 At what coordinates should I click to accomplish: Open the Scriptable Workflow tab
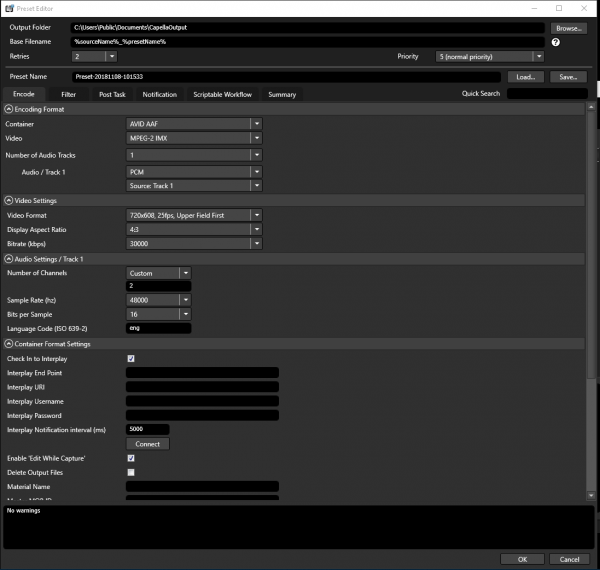coord(222,94)
